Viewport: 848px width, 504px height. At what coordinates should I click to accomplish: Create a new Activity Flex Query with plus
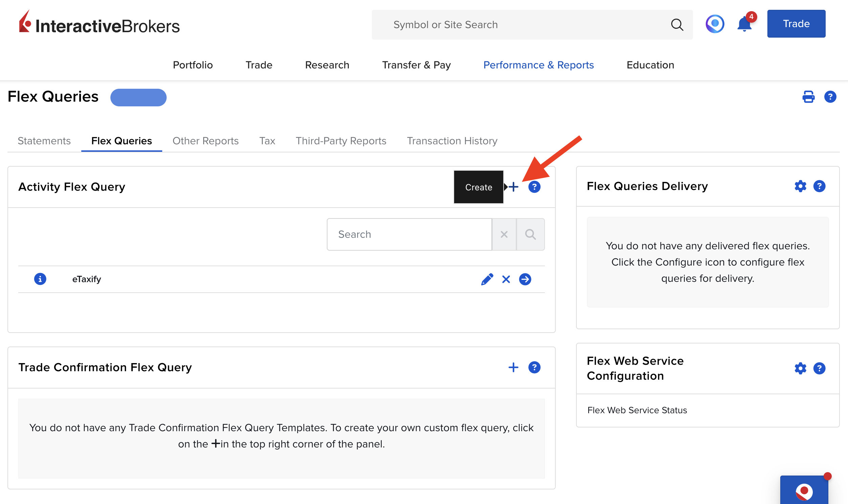click(513, 187)
